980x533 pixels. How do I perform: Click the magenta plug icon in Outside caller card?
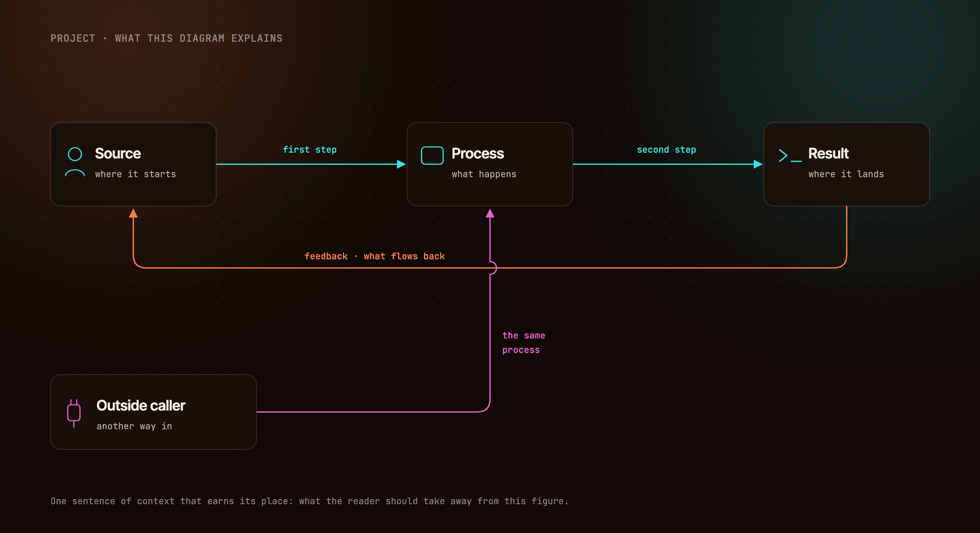[x=74, y=413]
